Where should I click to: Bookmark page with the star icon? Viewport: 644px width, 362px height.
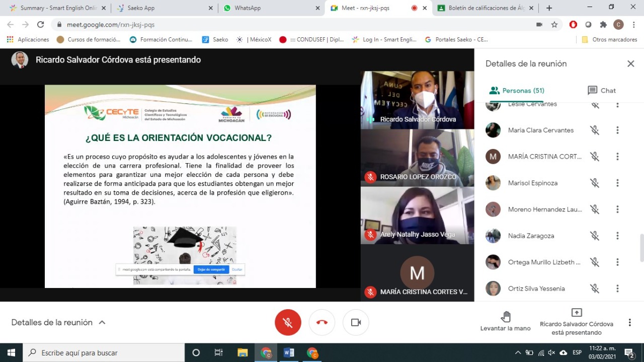pos(554,25)
